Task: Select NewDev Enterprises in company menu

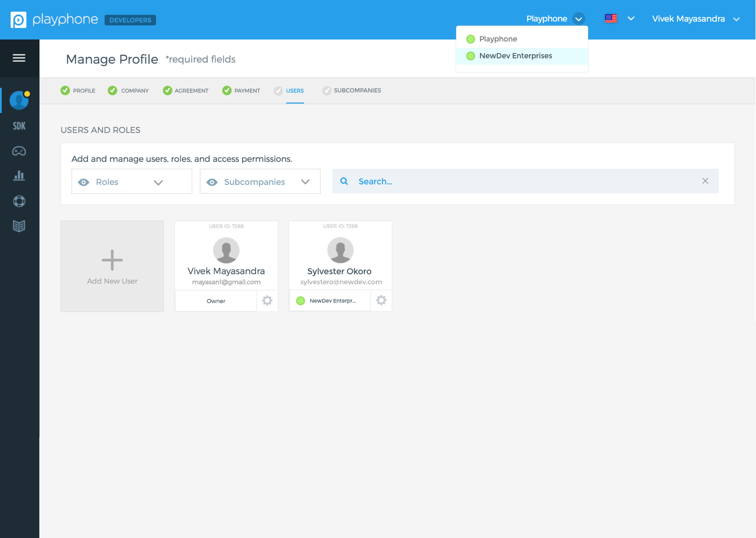Action: [x=522, y=56]
